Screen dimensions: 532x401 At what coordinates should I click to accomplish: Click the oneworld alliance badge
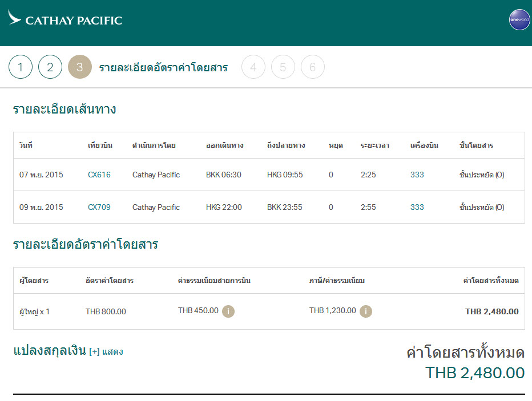[519, 20]
